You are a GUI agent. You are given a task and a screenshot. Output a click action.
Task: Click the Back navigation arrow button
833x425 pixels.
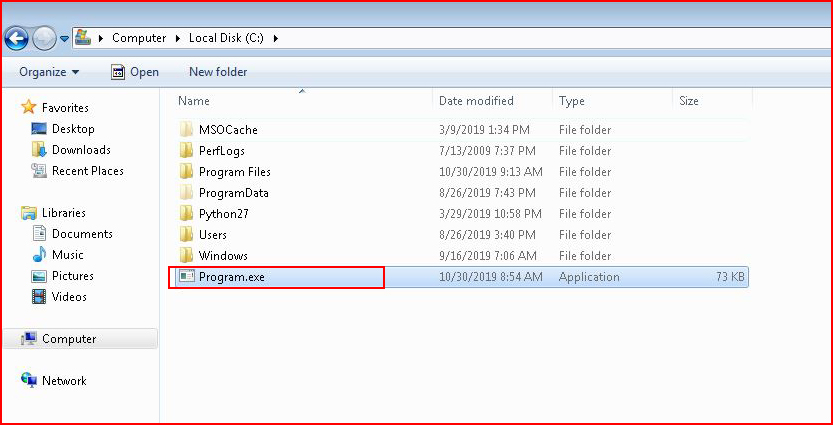(x=16, y=38)
